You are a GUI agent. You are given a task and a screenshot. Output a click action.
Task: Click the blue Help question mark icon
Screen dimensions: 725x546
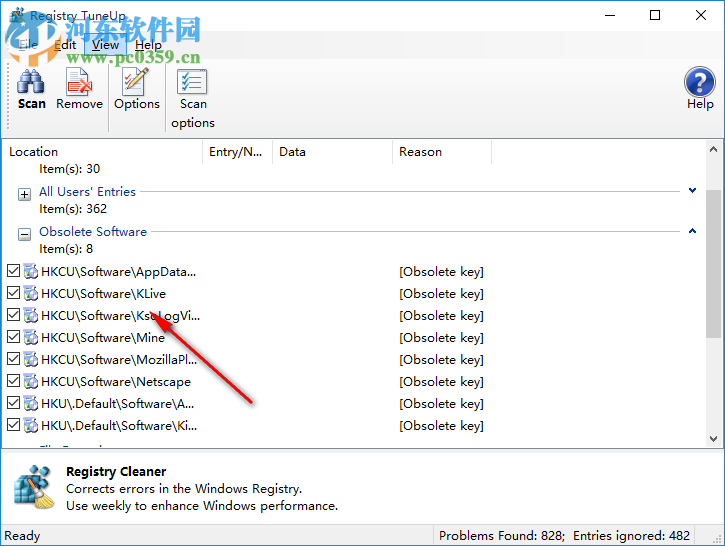click(700, 82)
